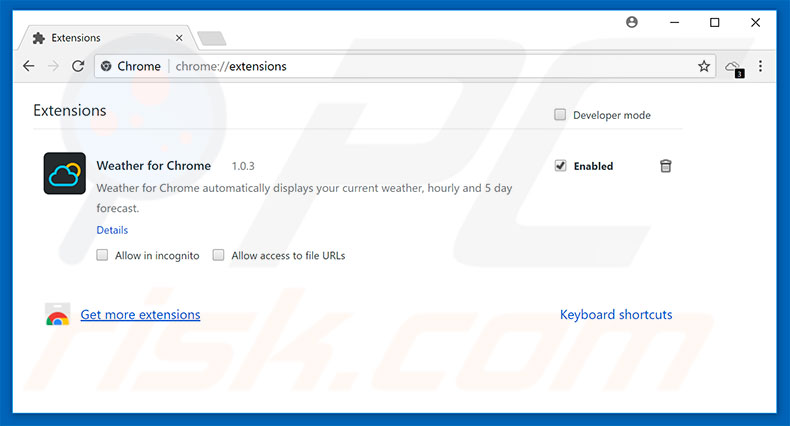This screenshot has height=426, width=790.
Task: Click the Chrome site info icon in address bar
Action: (x=106, y=66)
